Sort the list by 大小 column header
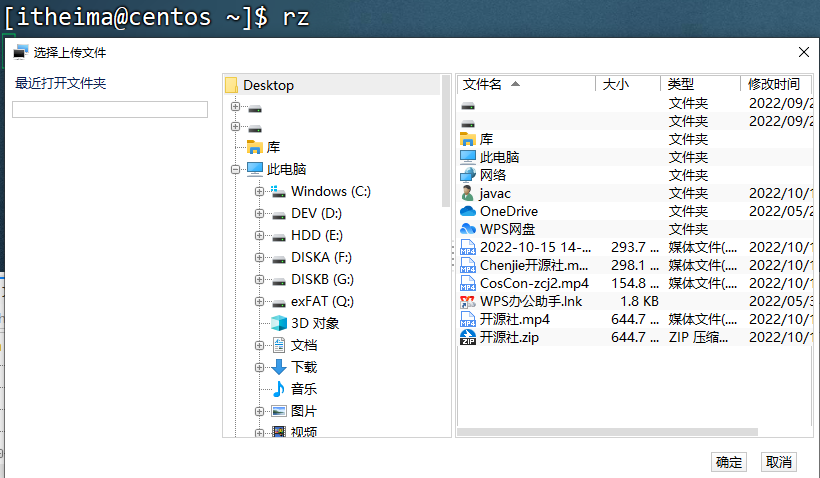 (628, 84)
